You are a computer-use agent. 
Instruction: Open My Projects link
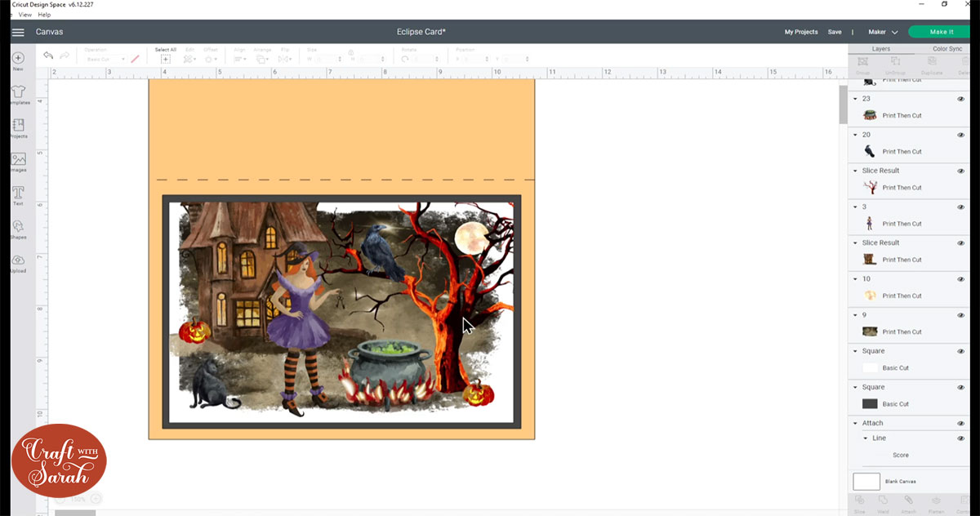point(801,32)
